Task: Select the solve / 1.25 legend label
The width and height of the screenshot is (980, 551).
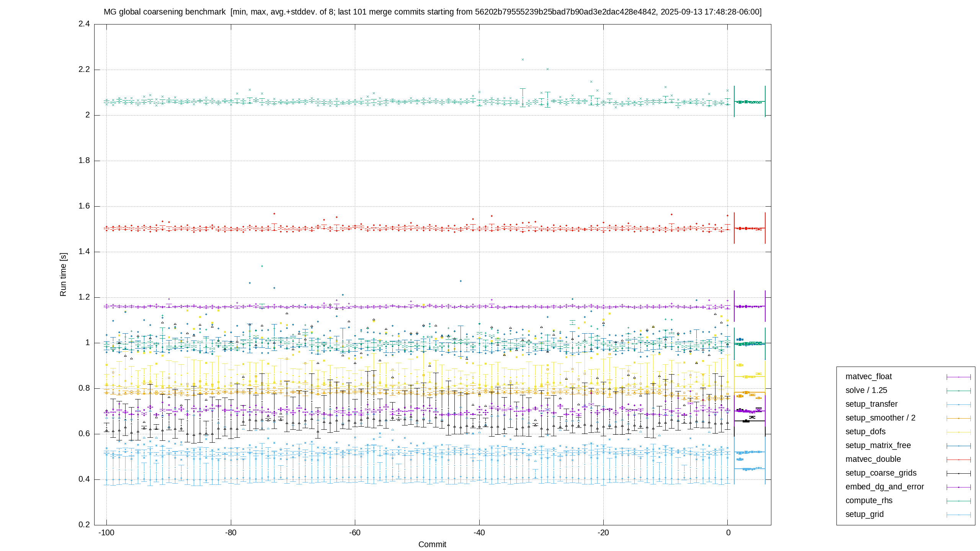Action: coord(866,390)
